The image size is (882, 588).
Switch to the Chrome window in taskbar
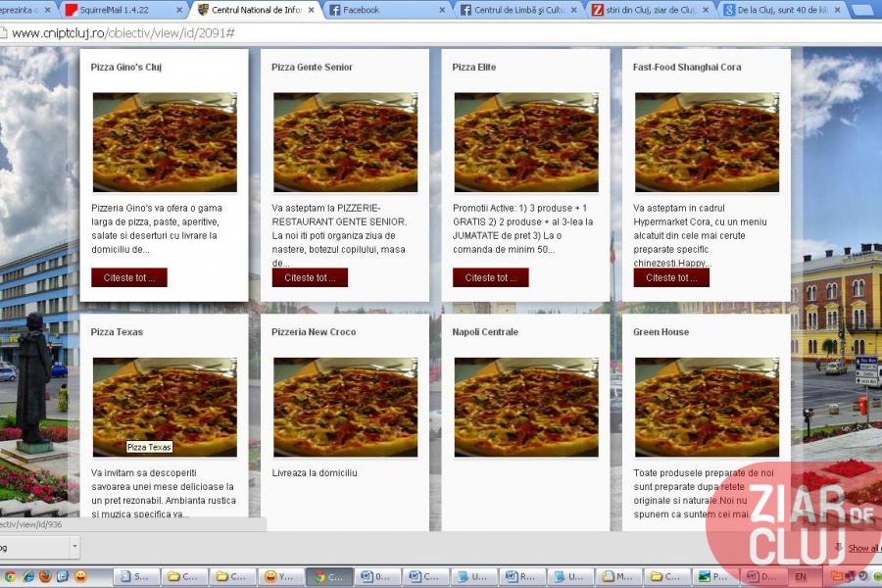[x=329, y=577]
